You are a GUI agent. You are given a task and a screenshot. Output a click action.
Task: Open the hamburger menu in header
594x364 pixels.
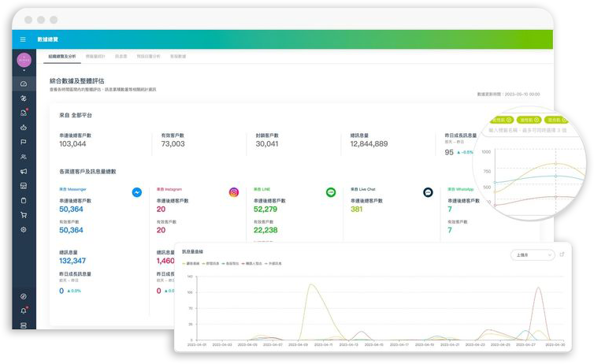[23, 39]
